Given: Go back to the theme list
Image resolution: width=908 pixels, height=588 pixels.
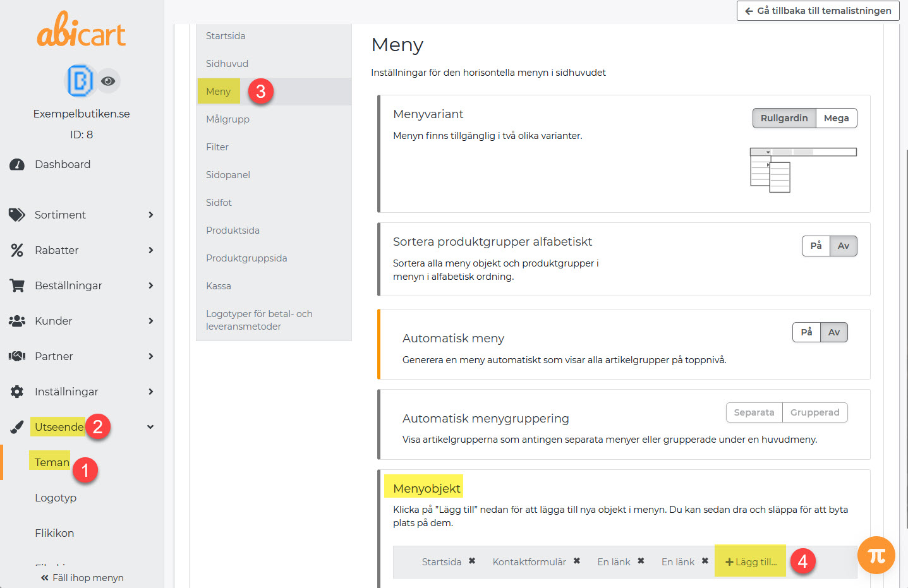Looking at the screenshot, I should pyautogui.click(x=818, y=11).
